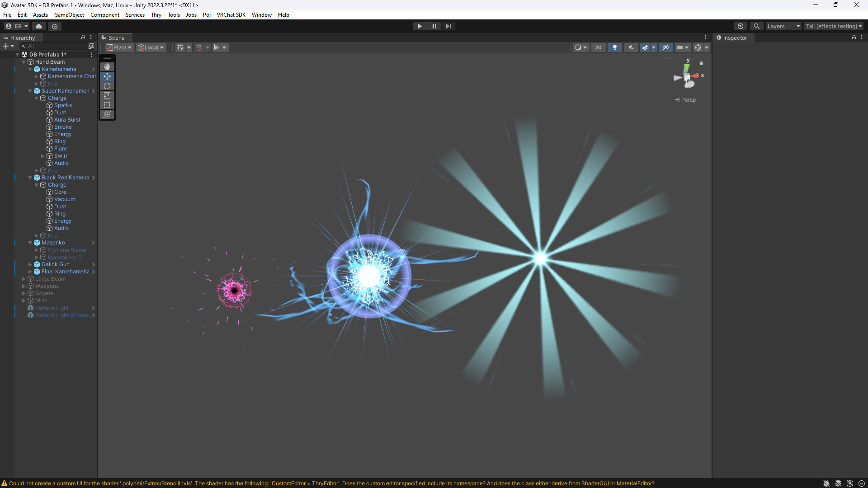Switch to the Scene tab
This screenshot has width=868, height=488.
click(115, 38)
